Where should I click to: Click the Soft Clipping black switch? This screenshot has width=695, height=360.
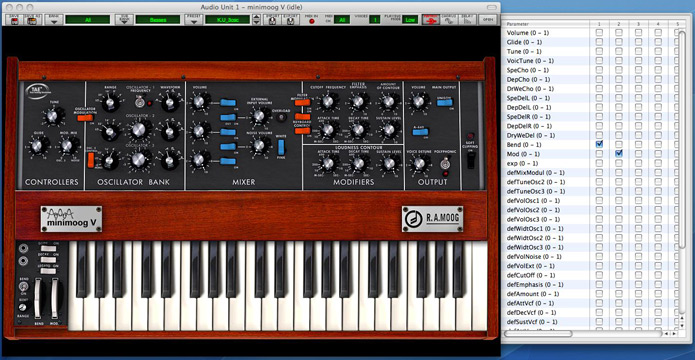point(471,160)
